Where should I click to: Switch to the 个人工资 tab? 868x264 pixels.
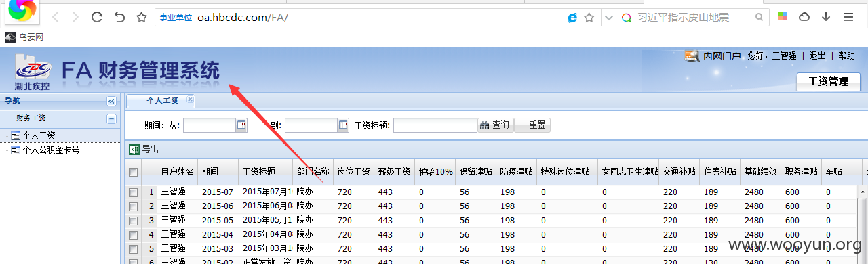pyautogui.click(x=163, y=100)
